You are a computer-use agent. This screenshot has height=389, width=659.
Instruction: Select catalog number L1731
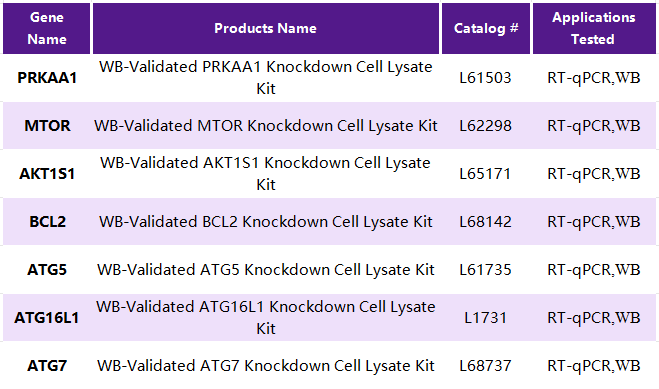pos(485,318)
